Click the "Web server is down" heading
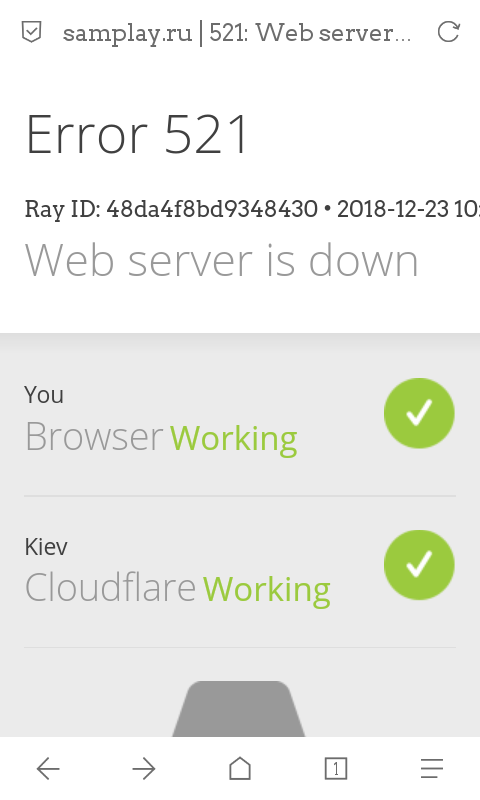 tap(221, 260)
